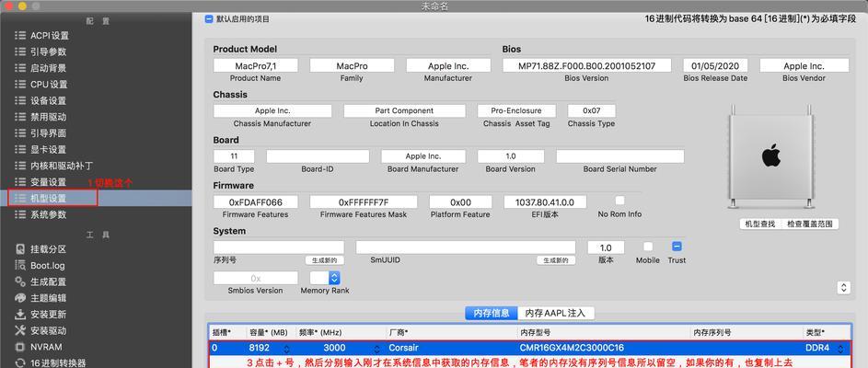Click the 内核和驱动补丁 list icon

[20, 166]
